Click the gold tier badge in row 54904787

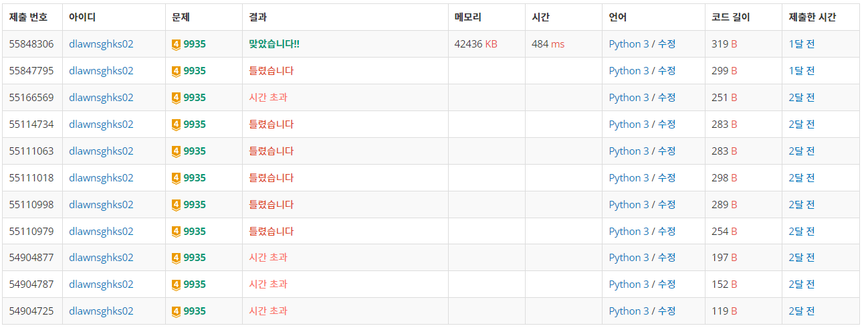pos(177,284)
